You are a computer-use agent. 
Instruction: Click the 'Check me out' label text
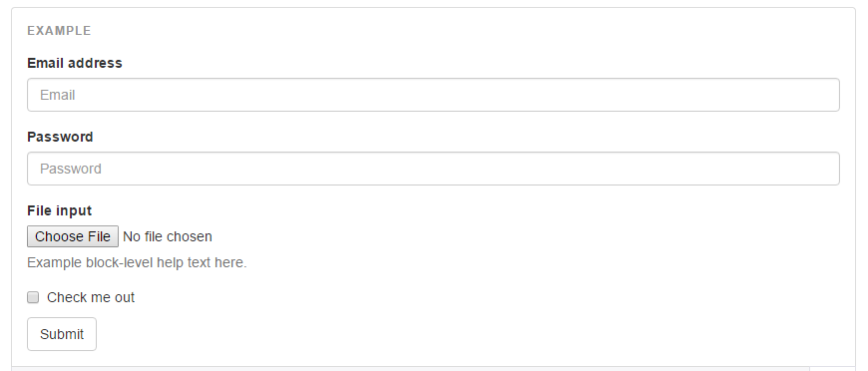[91, 297]
